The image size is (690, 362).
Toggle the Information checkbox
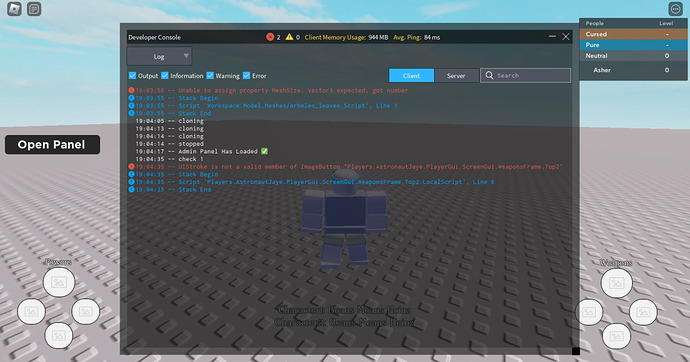point(165,76)
